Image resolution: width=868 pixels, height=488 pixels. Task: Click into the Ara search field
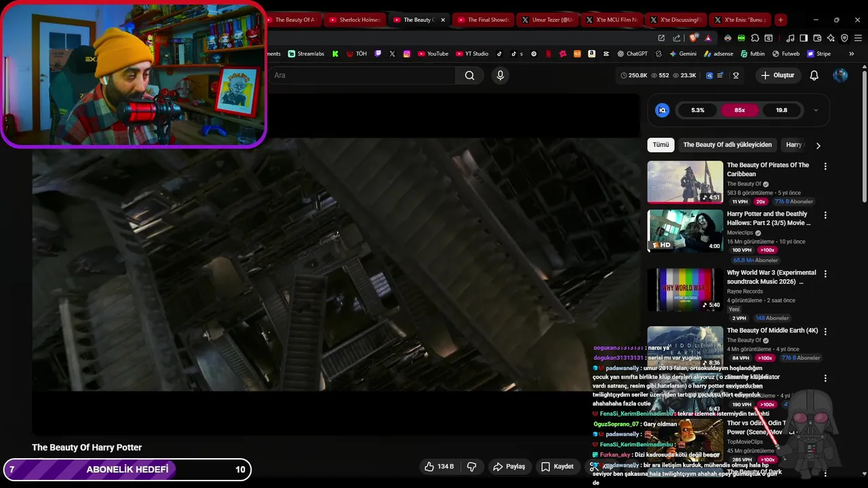click(361, 75)
